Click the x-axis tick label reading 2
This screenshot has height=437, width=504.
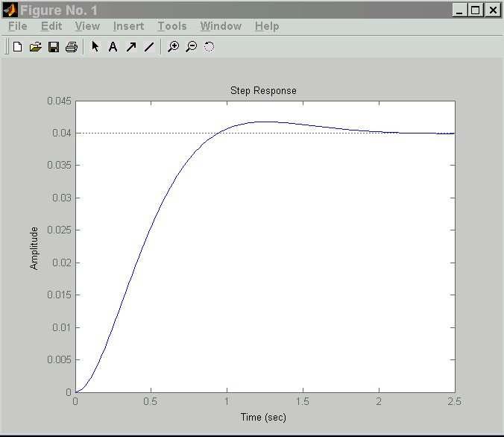click(379, 401)
